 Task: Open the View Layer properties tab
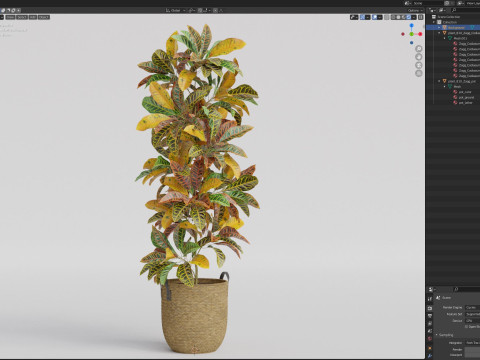coord(430,323)
